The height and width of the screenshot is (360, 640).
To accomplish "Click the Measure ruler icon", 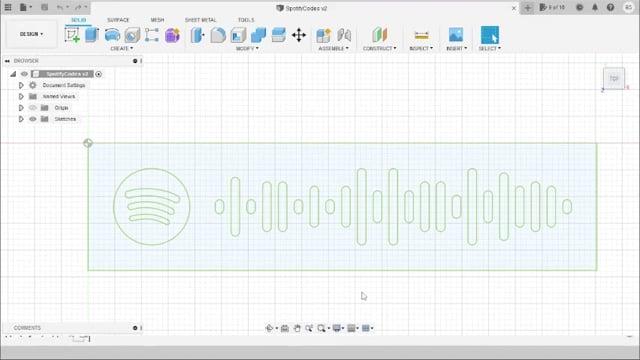I will point(421,36).
